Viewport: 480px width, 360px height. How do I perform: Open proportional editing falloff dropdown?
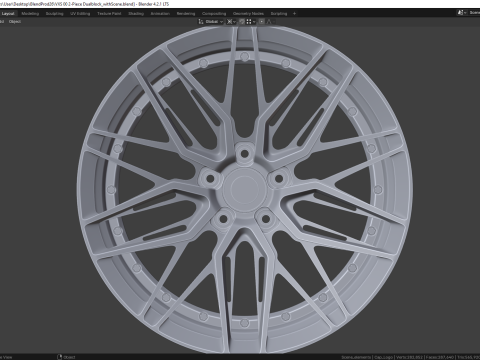click(x=270, y=22)
